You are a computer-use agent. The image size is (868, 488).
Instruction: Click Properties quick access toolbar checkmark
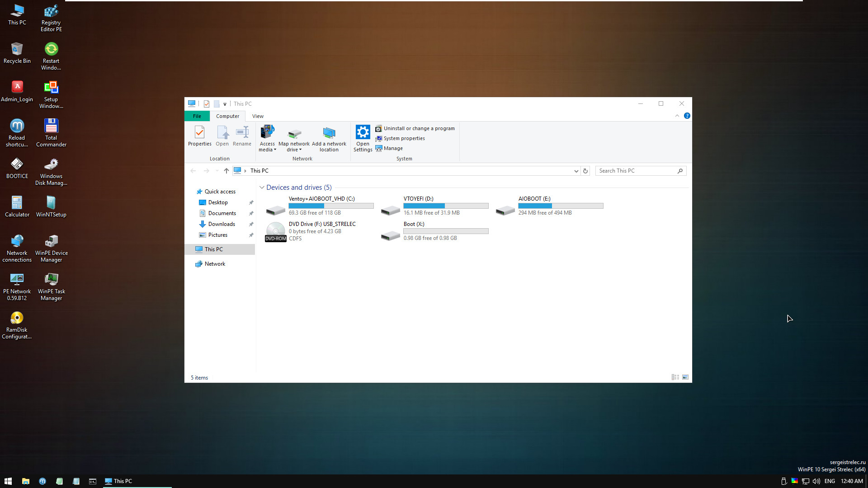pos(207,104)
